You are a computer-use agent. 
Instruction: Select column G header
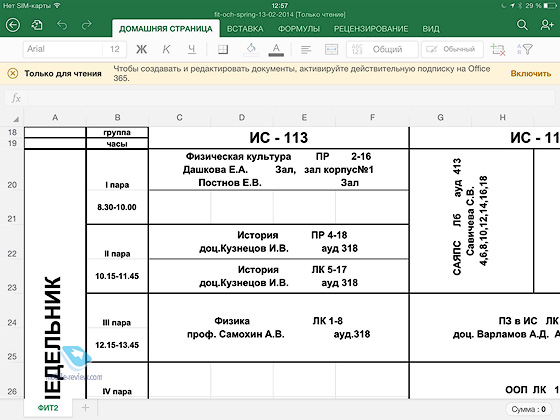point(440,118)
